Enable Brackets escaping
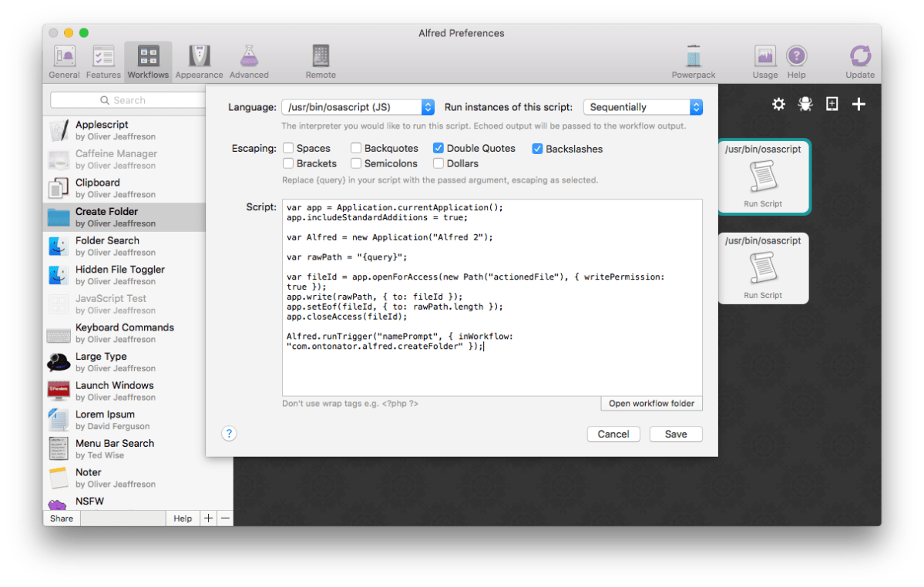The image size is (924, 587). (288, 163)
